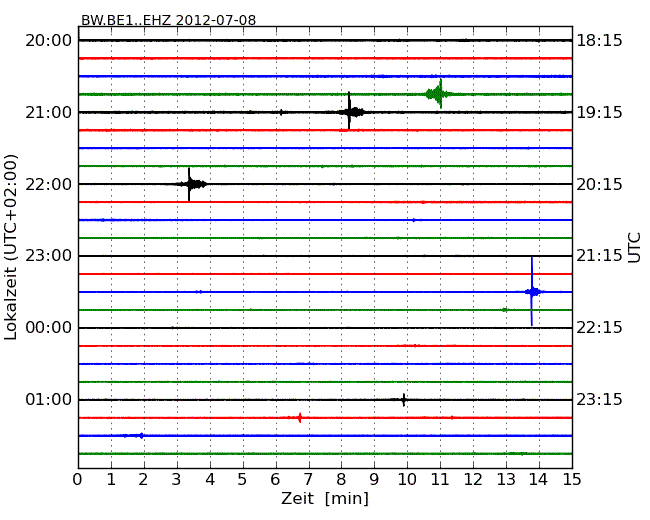Select the 00:00 local time label
Viewport: 650px width, 520px height.
pyautogui.click(x=49, y=328)
